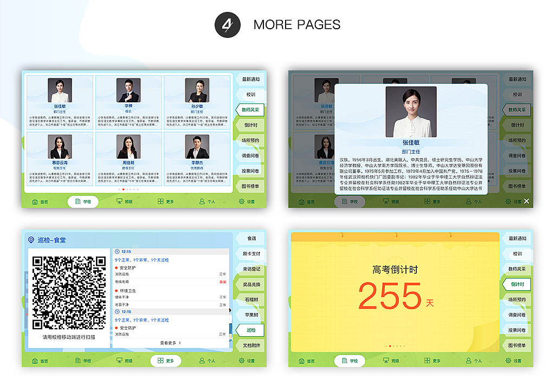Open 教师风采 tab on the 高考倒计时 screen
555x392 pixels.
[517, 269]
